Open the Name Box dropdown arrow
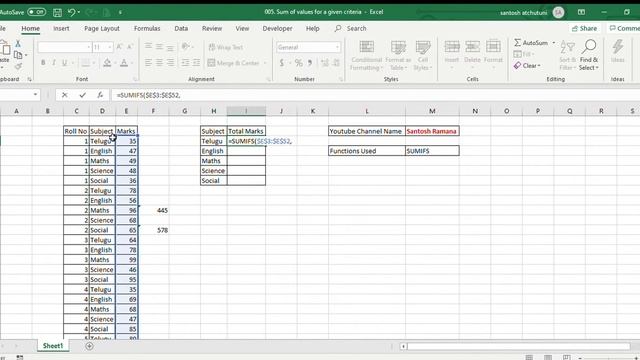This screenshot has height=360, width=640. (x=36, y=95)
